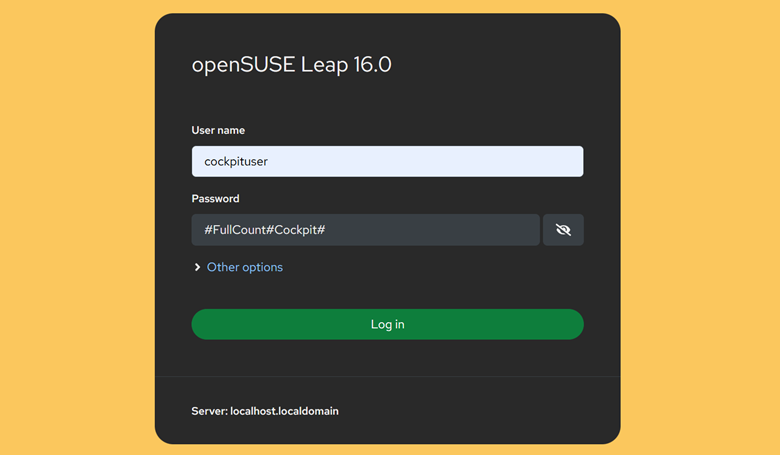Click the User name label

click(x=218, y=130)
